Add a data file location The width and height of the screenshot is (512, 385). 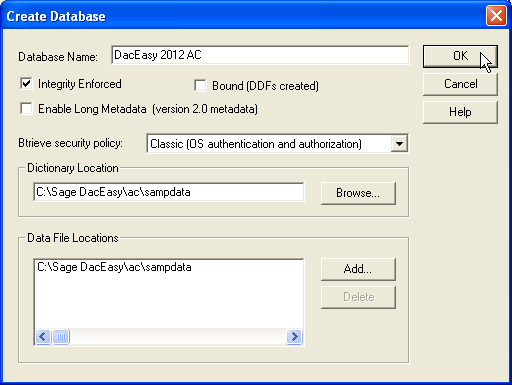358,269
